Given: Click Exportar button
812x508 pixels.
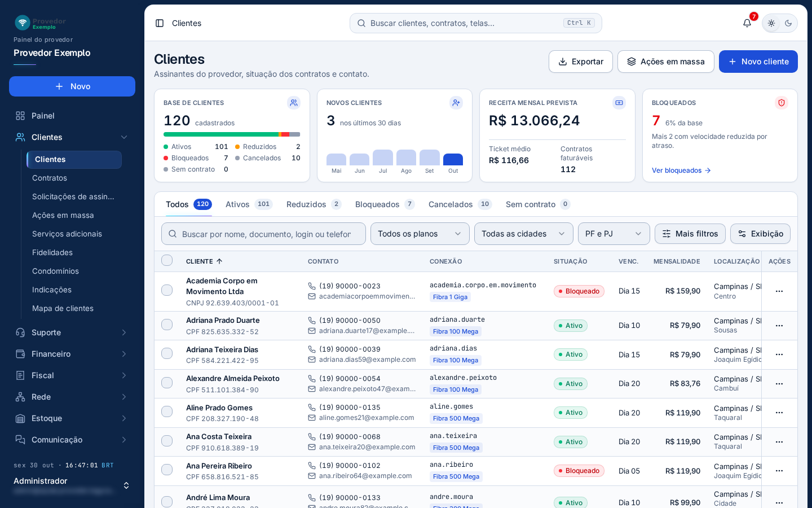Looking at the screenshot, I should (581, 62).
